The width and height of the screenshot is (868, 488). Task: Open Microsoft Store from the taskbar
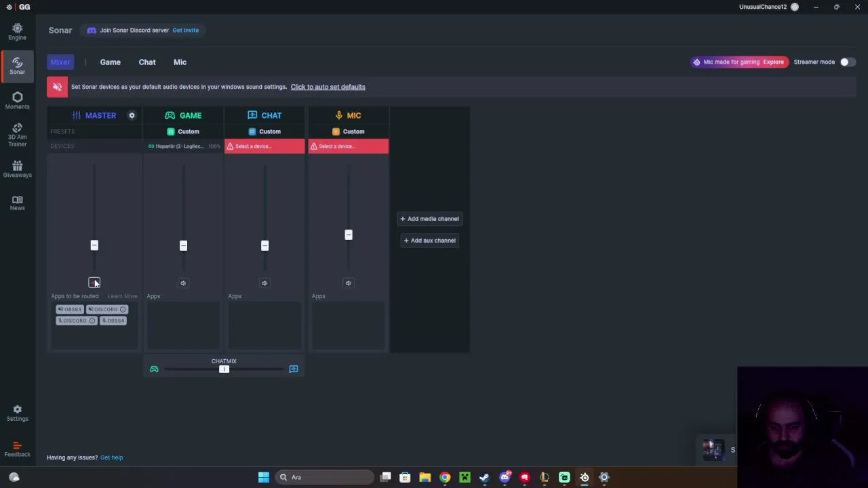[x=405, y=477]
